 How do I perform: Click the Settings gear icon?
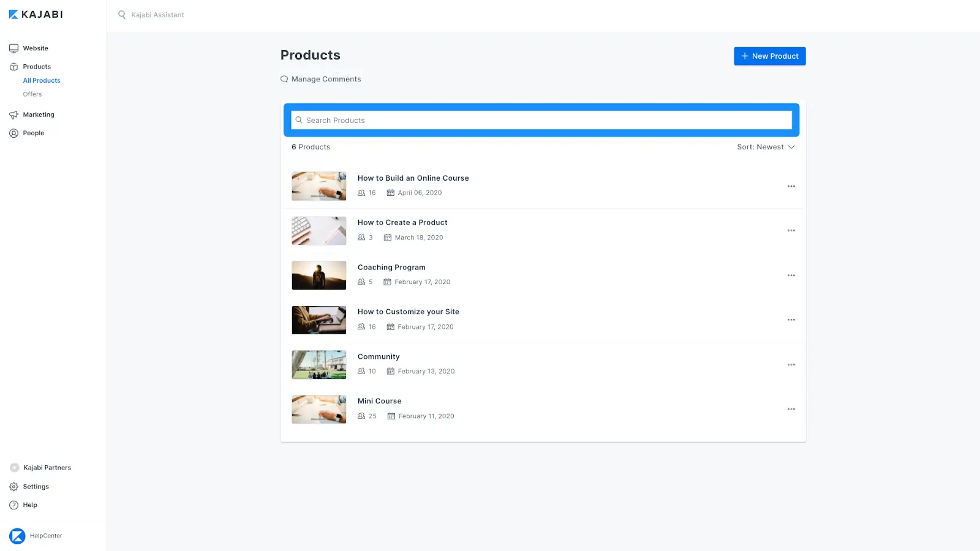(x=14, y=486)
